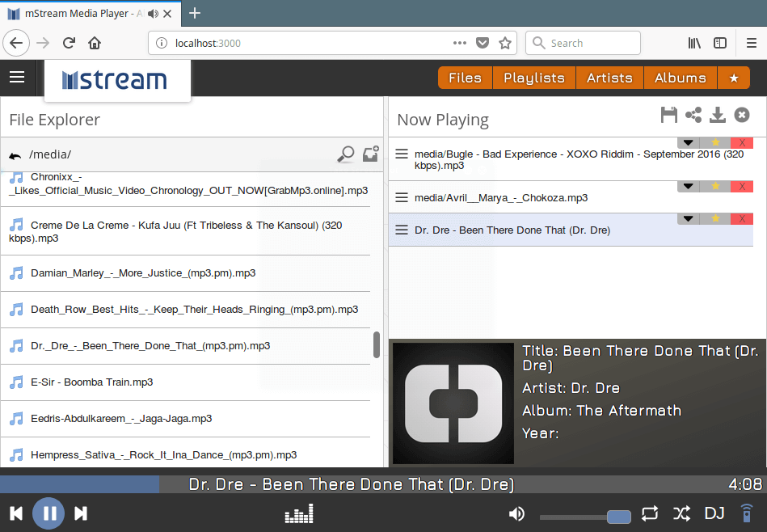Open the equalizer visualizer icon
Image resolution: width=767 pixels, height=532 pixels.
[299, 513]
